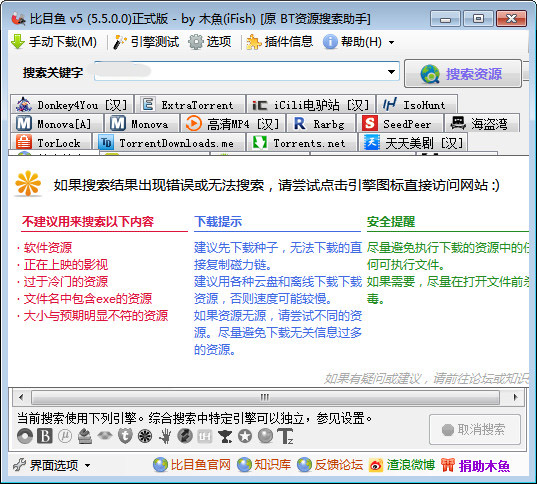Image resolution: width=537 pixels, height=484 pixels.
Task: Toggle the anvil-shaped engine icon
Action: 225,436
